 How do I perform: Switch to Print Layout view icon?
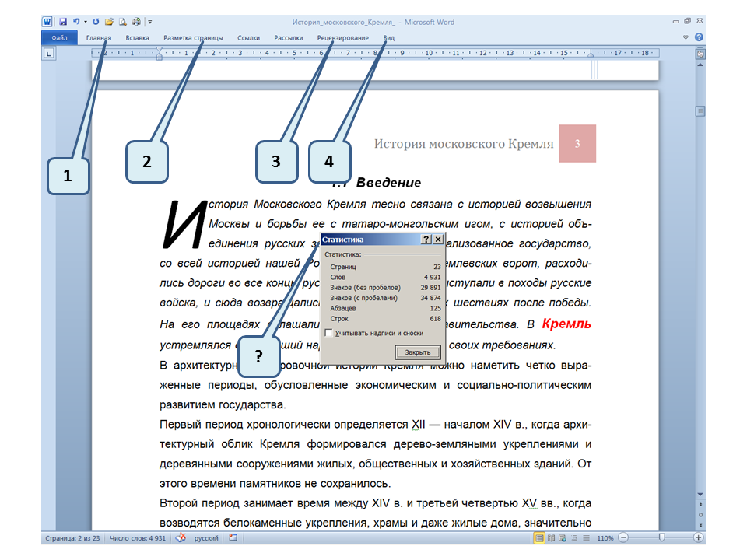pyautogui.click(x=539, y=537)
